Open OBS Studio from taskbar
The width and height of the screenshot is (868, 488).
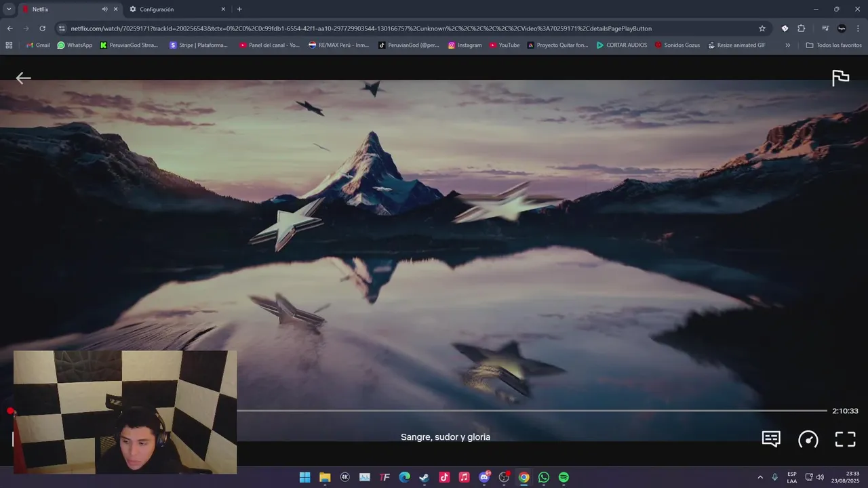tap(504, 477)
